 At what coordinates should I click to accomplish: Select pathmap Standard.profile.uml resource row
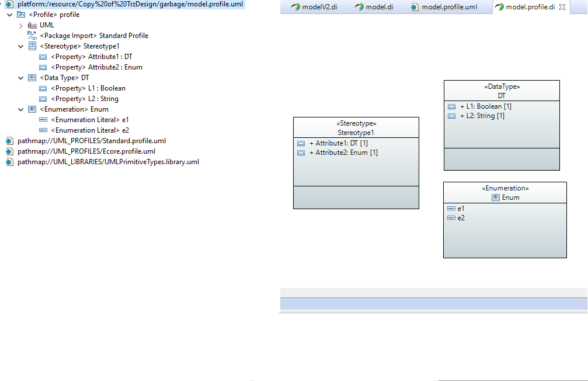92,141
